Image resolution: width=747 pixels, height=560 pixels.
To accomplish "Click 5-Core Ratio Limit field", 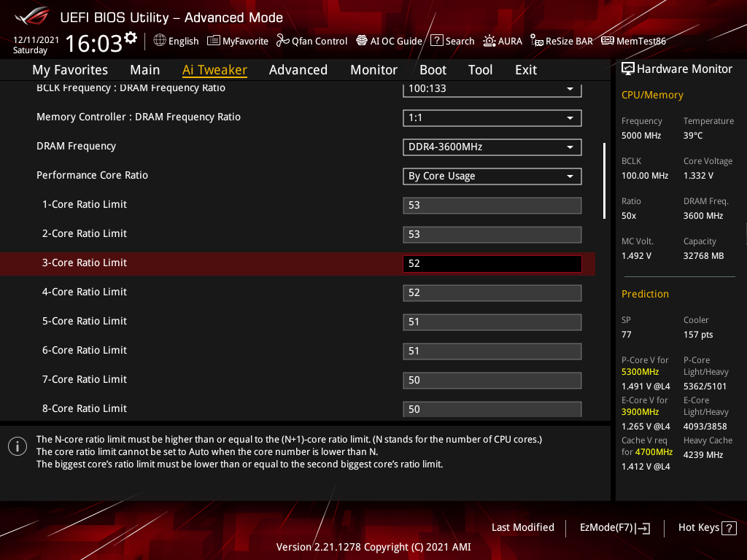I will [x=492, y=322].
